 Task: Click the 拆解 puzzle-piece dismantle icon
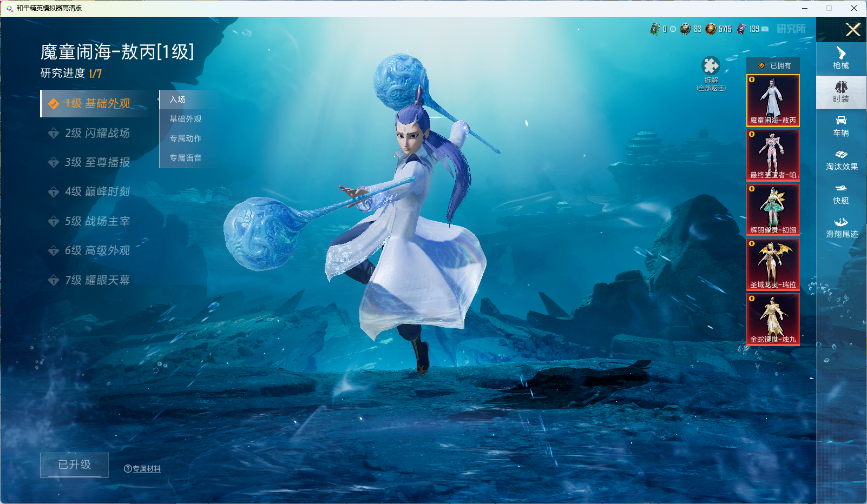click(x=711, y=66)
